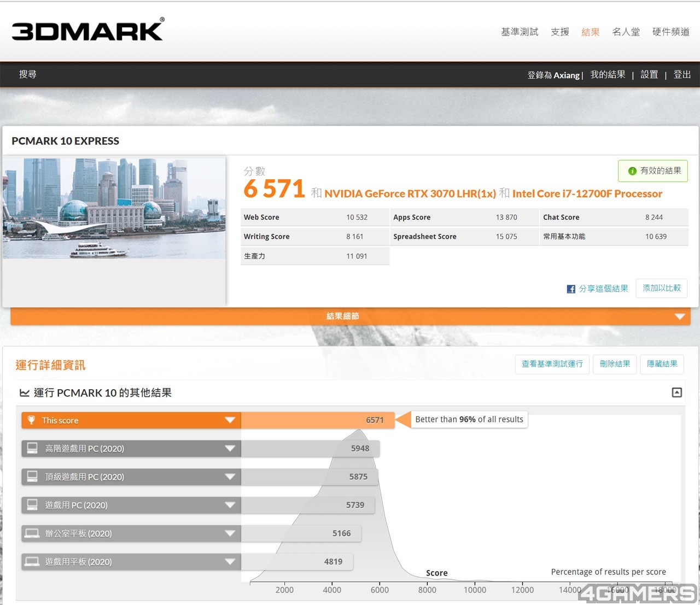The width and height of the screenshot is (700, 605).
Task: Click the Percentage of results per score label
Action: 609,572
